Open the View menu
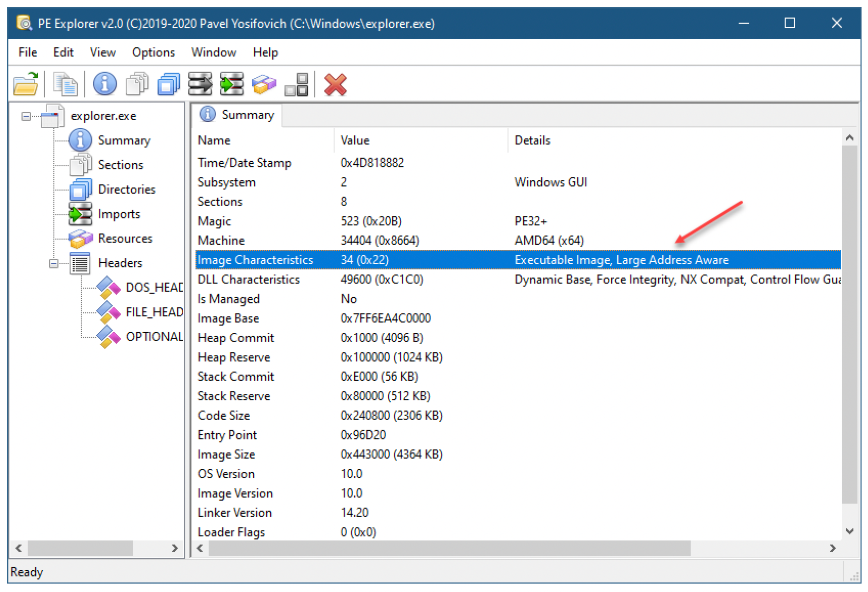This screenshot has height=592, width=868. pyautogui.click(x=103, y=52)
